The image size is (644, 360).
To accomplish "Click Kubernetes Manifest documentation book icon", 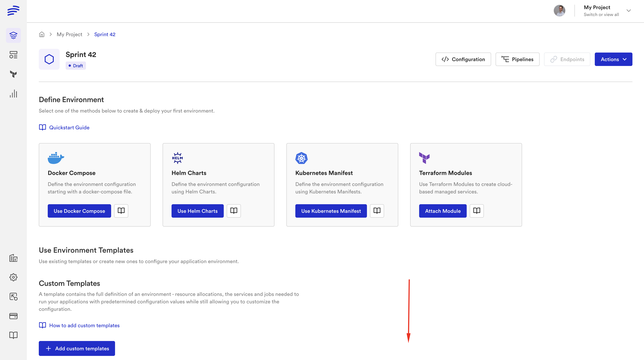I will click(377, 211).
